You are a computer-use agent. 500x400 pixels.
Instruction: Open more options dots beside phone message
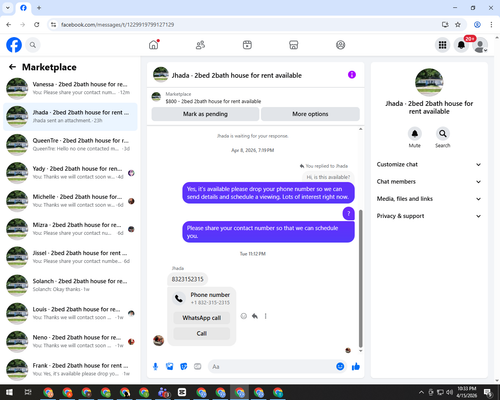tap(266, 316)
